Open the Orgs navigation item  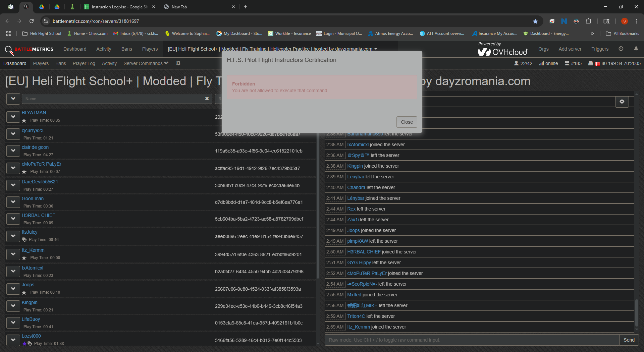[x=543, y=49]
